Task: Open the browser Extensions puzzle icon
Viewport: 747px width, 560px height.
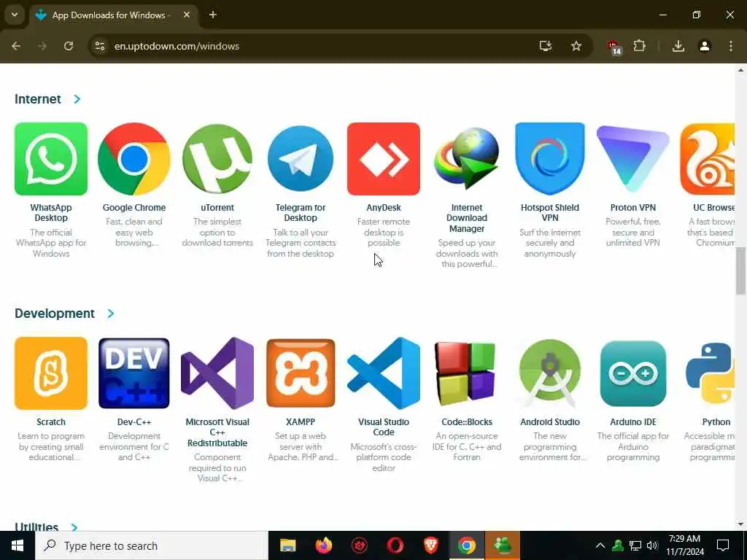Action: point(639,46)
